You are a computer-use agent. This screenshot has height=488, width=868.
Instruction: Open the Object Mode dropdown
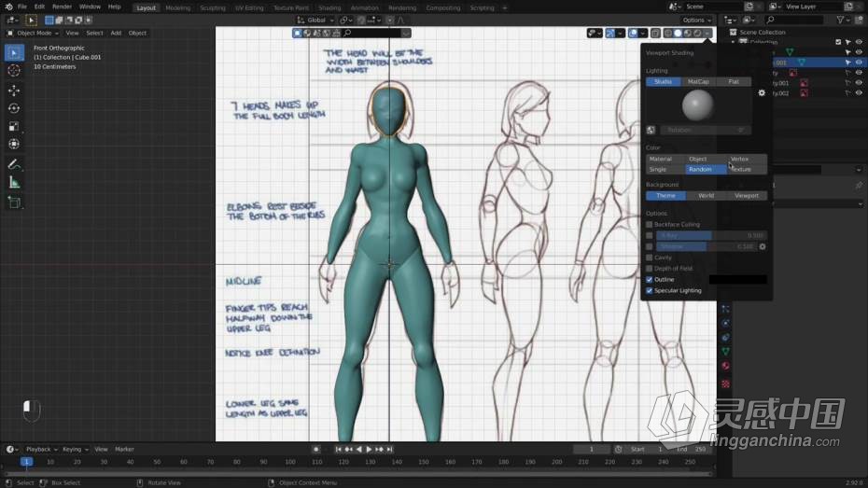coord(33,34)
